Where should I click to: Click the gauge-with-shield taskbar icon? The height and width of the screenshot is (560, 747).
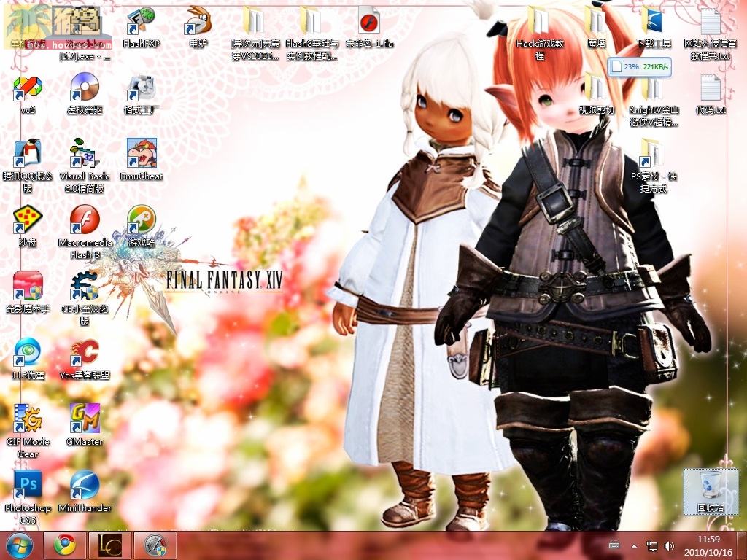tap(155, 545)
